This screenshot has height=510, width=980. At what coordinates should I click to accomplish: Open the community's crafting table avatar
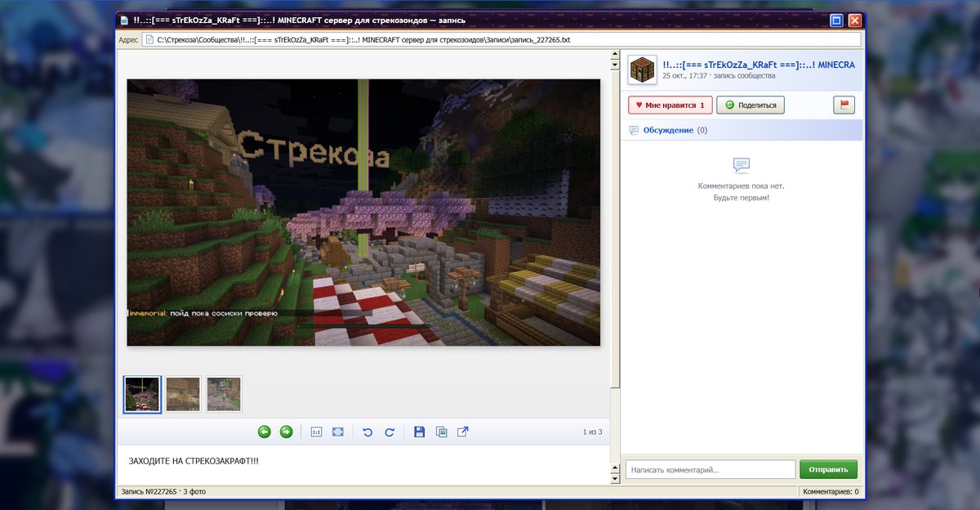tap(642, 70)
